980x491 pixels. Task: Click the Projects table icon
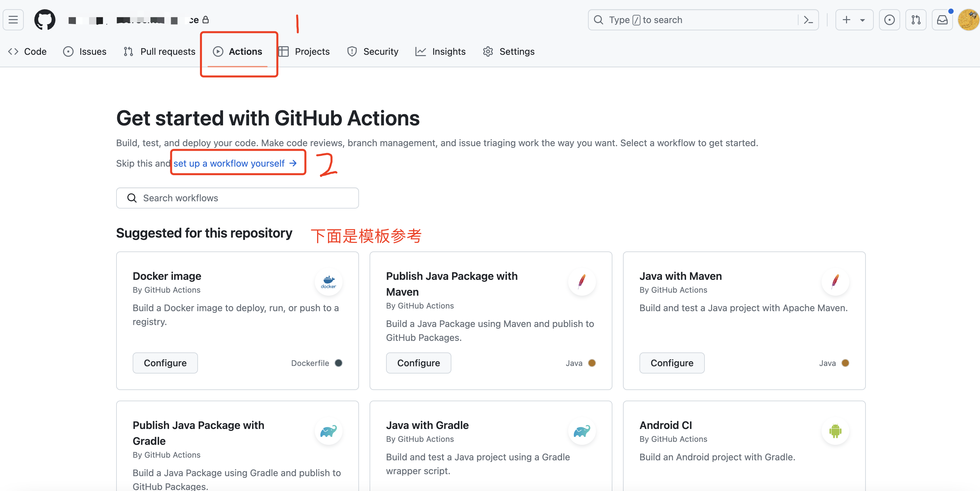pyautogui.click(x=283, y=51)
